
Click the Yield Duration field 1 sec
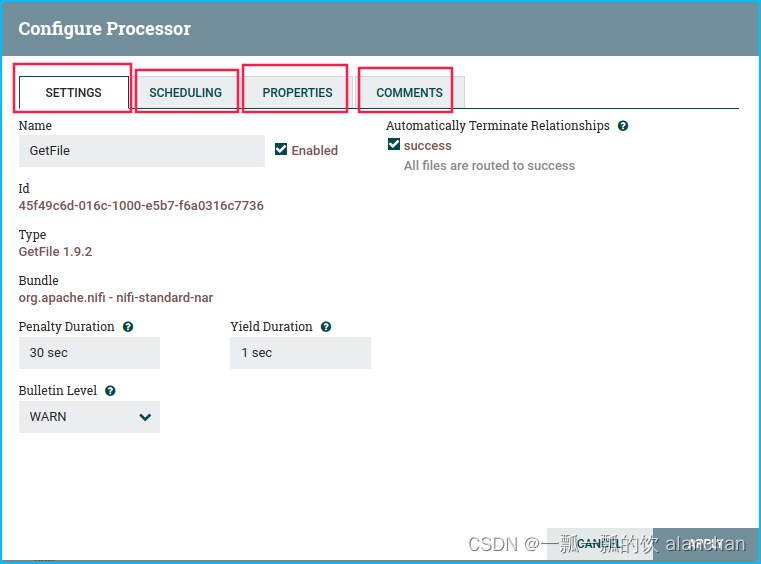[x=300, y=353]
